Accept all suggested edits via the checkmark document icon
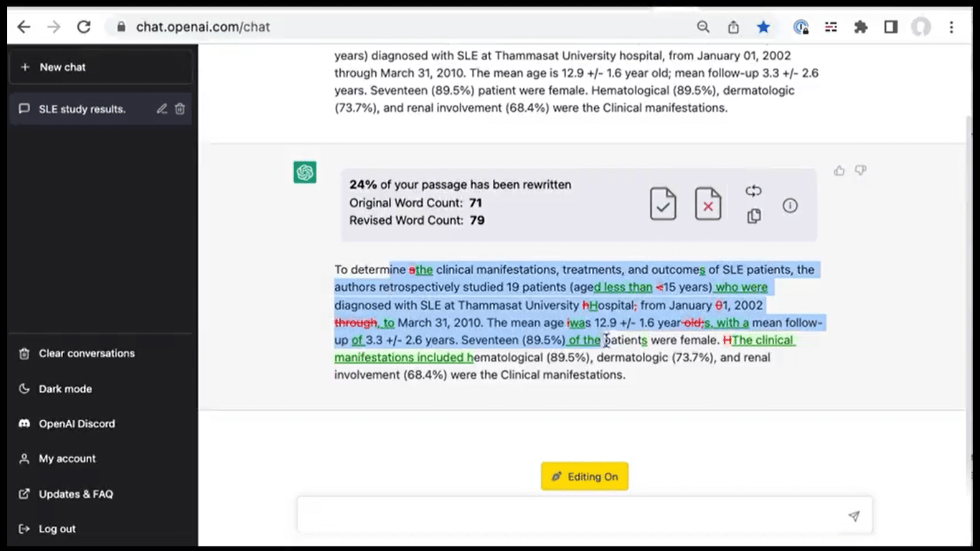The image size is (980, 551). point(662,204)
